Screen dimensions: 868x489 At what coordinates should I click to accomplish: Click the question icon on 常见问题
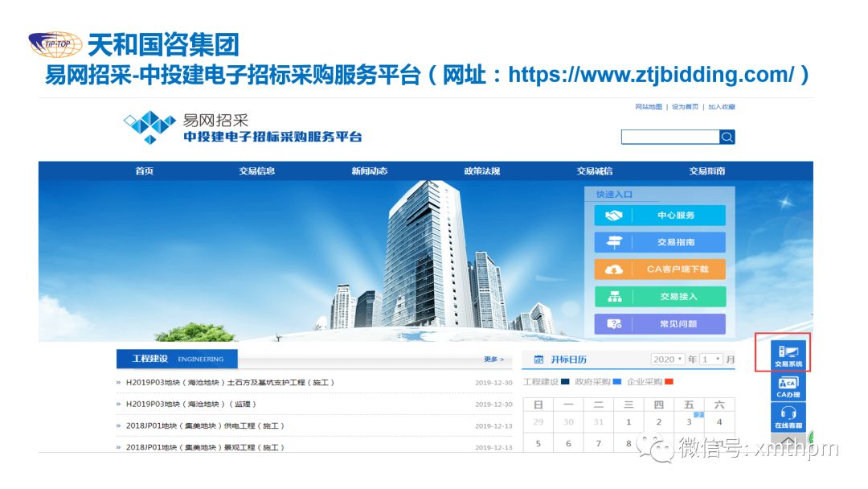click(614, 323)
